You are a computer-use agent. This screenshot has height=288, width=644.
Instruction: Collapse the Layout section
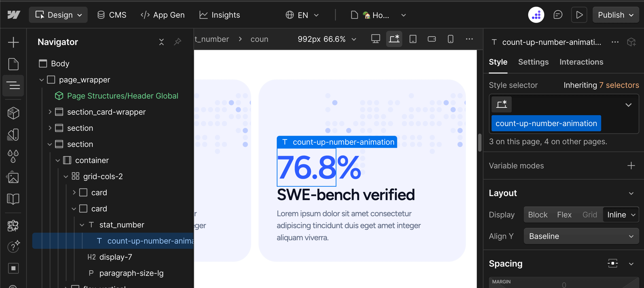click(631, 193)
